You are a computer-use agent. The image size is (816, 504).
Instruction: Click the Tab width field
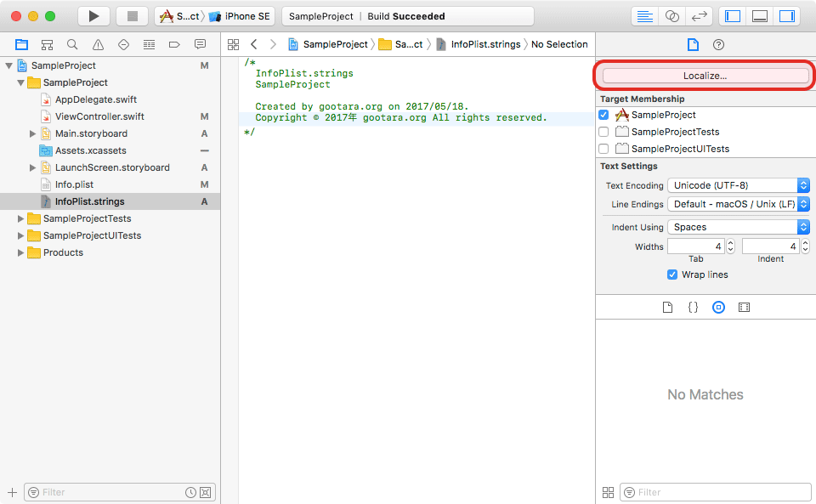[696, 246]
